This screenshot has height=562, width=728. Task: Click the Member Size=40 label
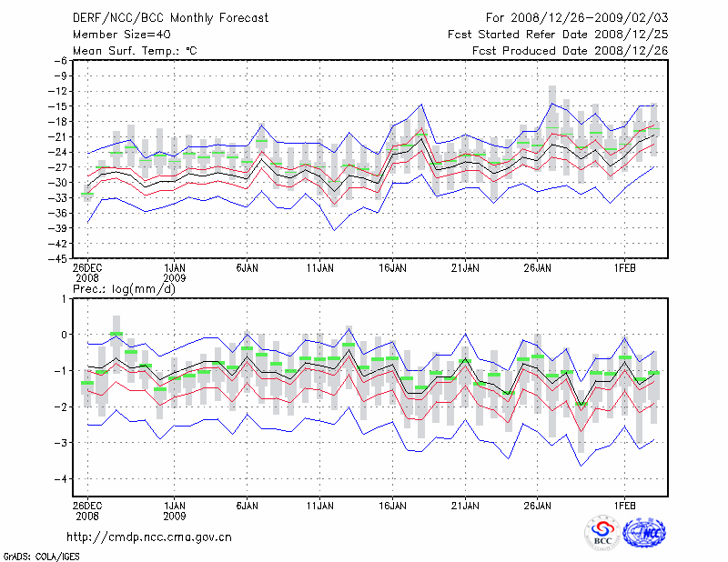click(121, 34)
